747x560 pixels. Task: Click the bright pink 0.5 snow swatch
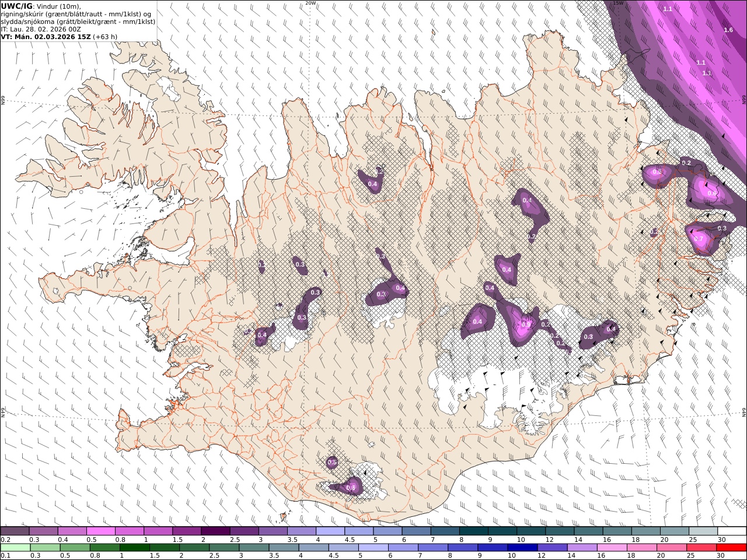100,531
